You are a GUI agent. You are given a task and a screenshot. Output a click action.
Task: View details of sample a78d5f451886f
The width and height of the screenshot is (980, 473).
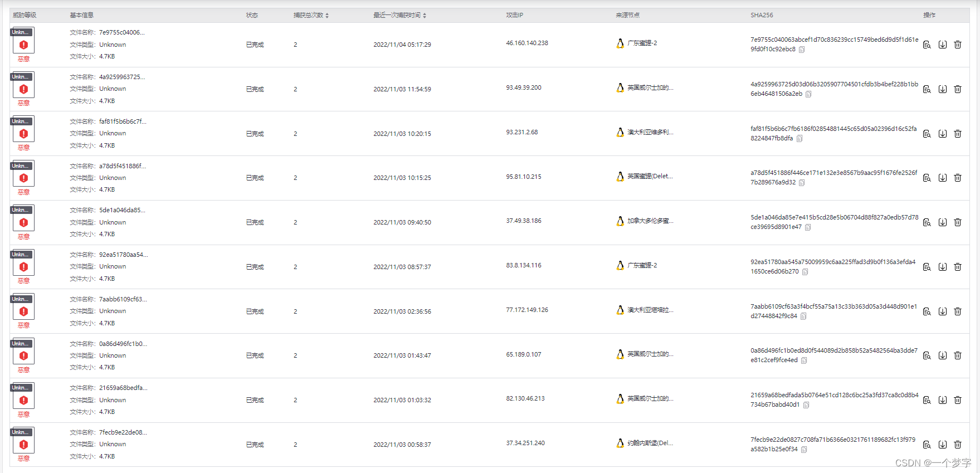tap(927, 178)
